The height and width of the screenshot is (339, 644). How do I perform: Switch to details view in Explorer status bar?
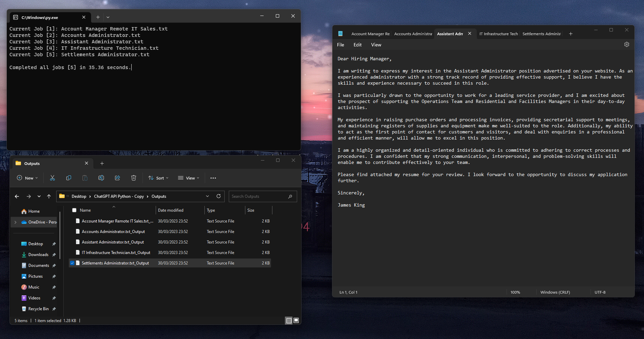tap(289, 320)
